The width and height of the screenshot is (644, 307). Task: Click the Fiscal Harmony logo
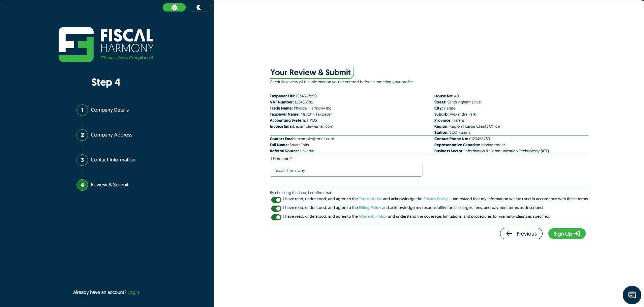point(106,44)
